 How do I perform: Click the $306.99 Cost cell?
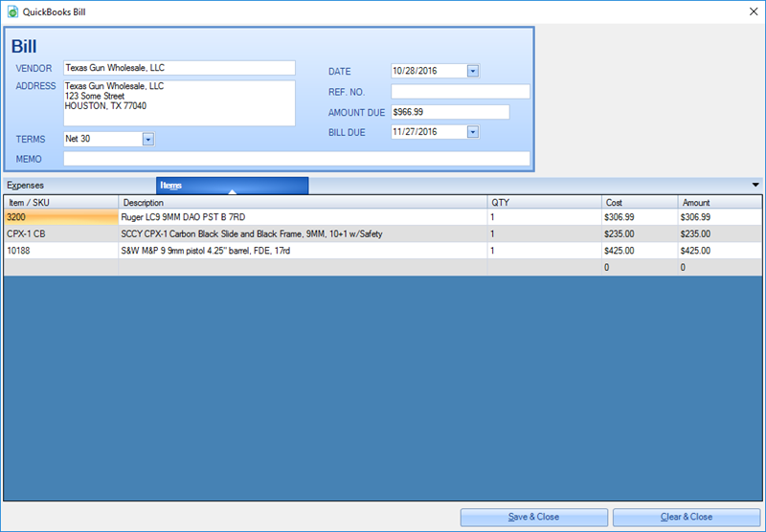[640, 217]
